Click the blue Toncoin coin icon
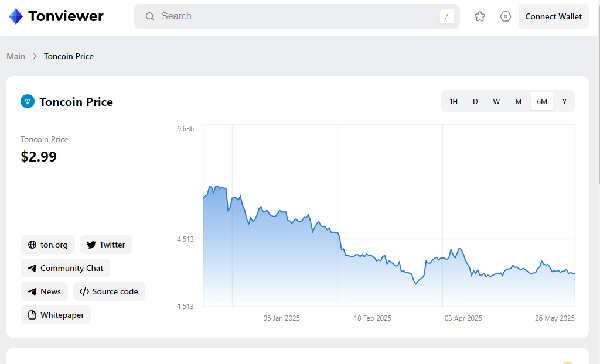This screenshot has height=364, width=600. click(28, 102)
